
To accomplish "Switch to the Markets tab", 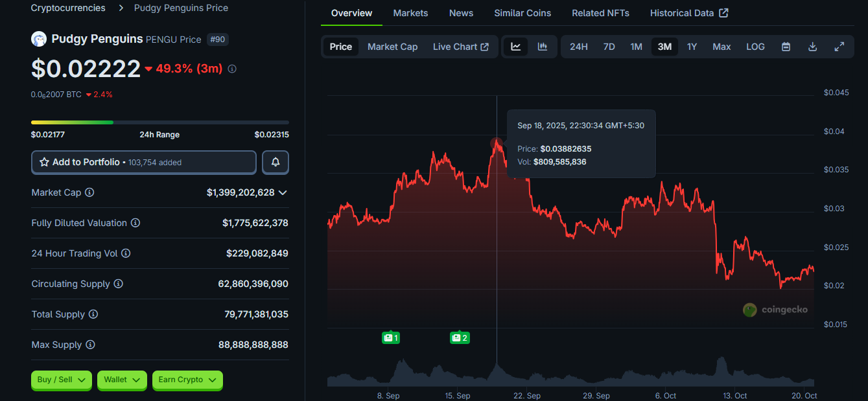I will (410, 13).
